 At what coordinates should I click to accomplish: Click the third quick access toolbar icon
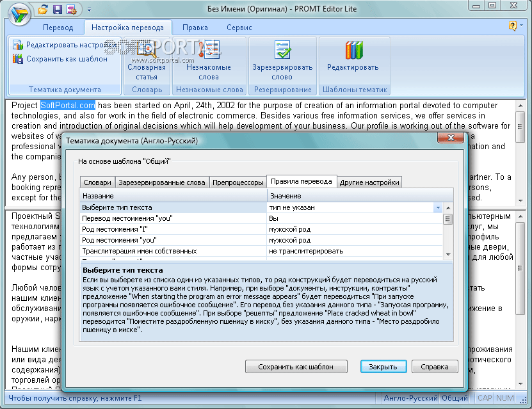[x=72, y=10]
